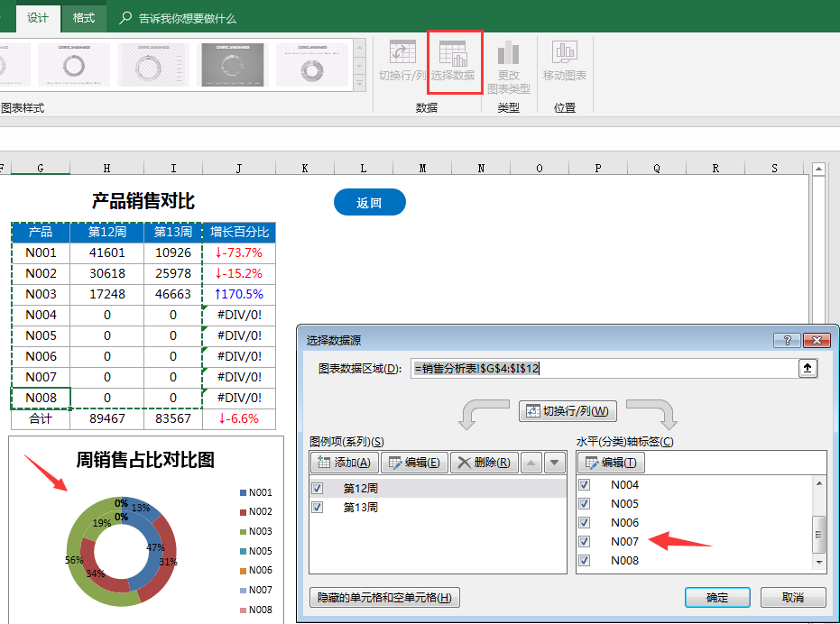Delete the selected legend series

(485, 463)
